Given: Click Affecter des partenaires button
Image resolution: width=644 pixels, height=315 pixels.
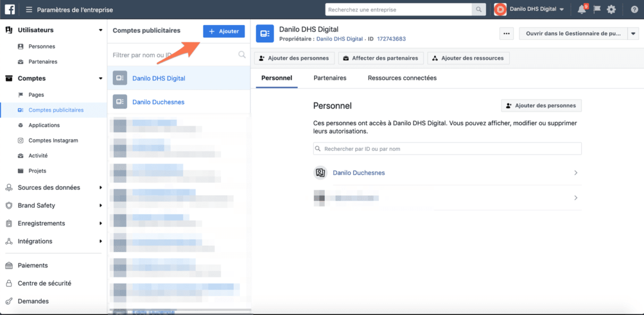Looking at the screenshot, I should (x=382, y=58).
